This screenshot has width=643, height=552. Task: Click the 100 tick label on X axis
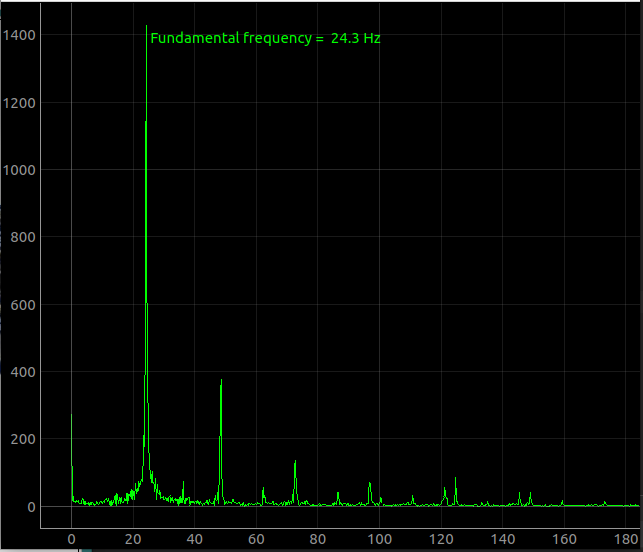click(x=380, y=539)
